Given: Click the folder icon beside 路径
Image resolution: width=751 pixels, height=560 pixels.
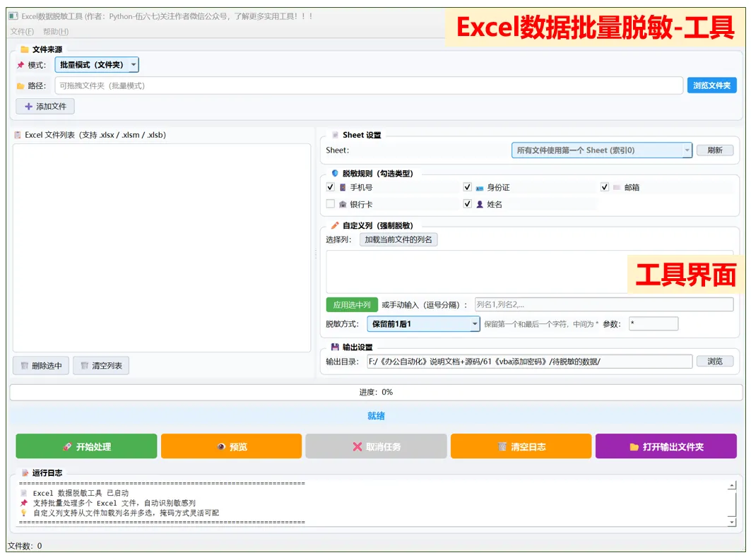Looking at the screenshot, I should [x=20, y=86].
